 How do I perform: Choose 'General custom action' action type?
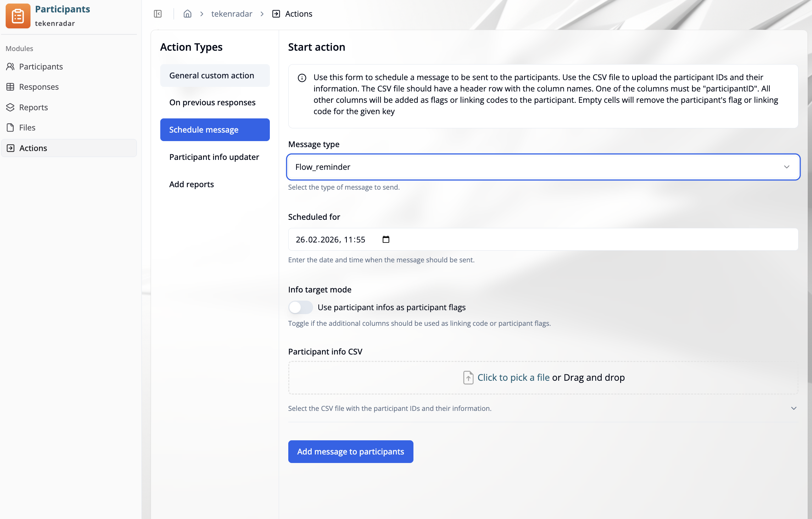pos(212,76)
